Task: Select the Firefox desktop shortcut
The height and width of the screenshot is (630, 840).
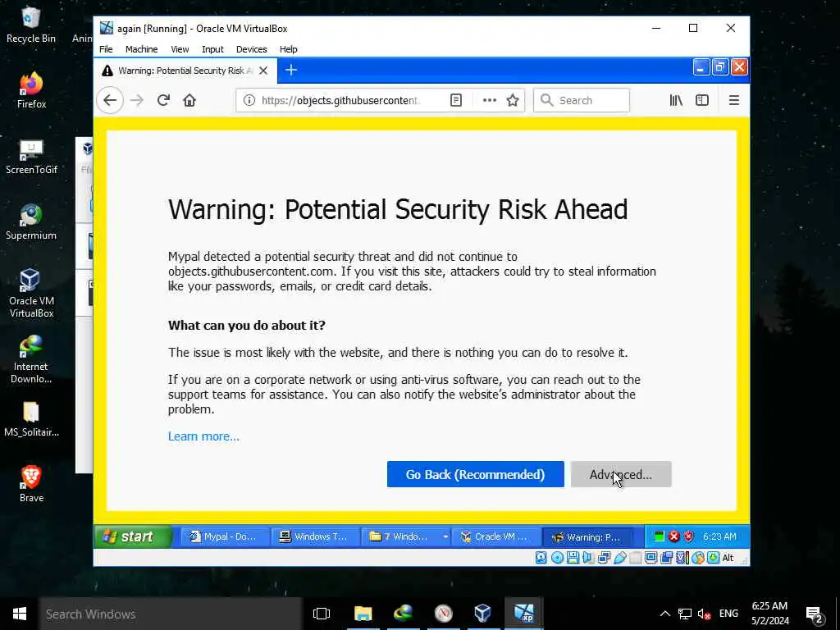Action: point(31,90)
